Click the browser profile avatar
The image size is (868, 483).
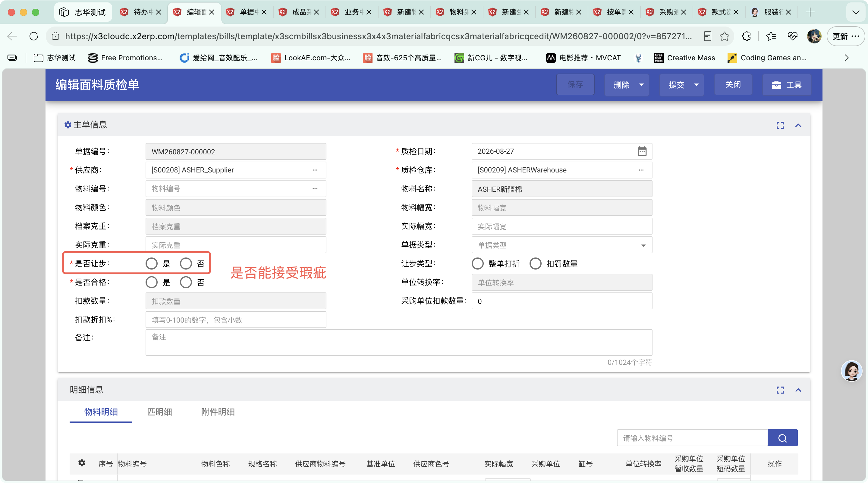[814, 36]
